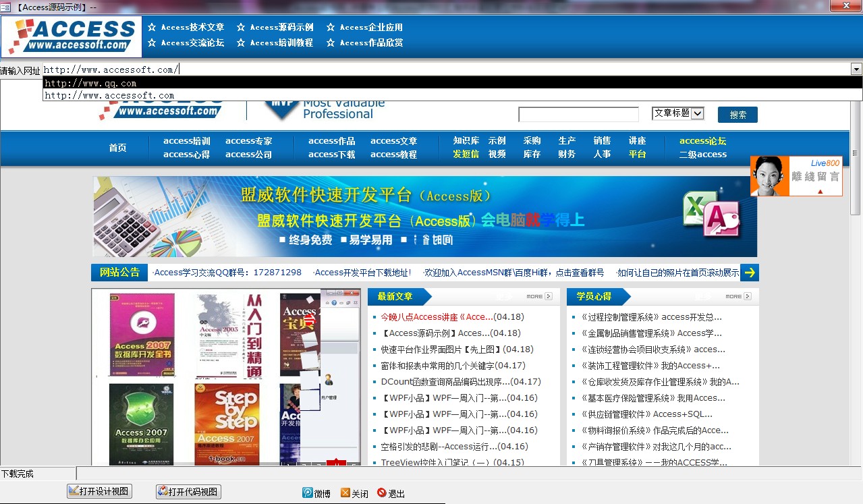Click green Access 2007 book cover
This screenshot has height=504, width=863.
141,424
